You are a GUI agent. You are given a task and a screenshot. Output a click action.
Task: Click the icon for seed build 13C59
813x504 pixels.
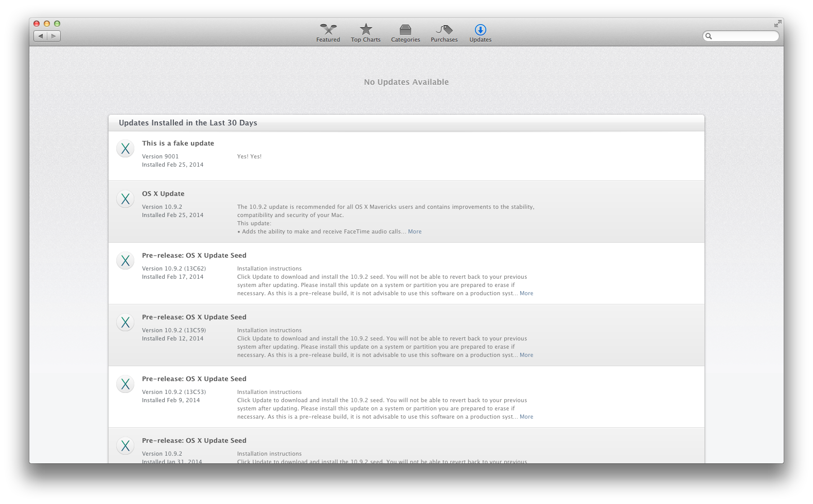(x=125, y=322)
